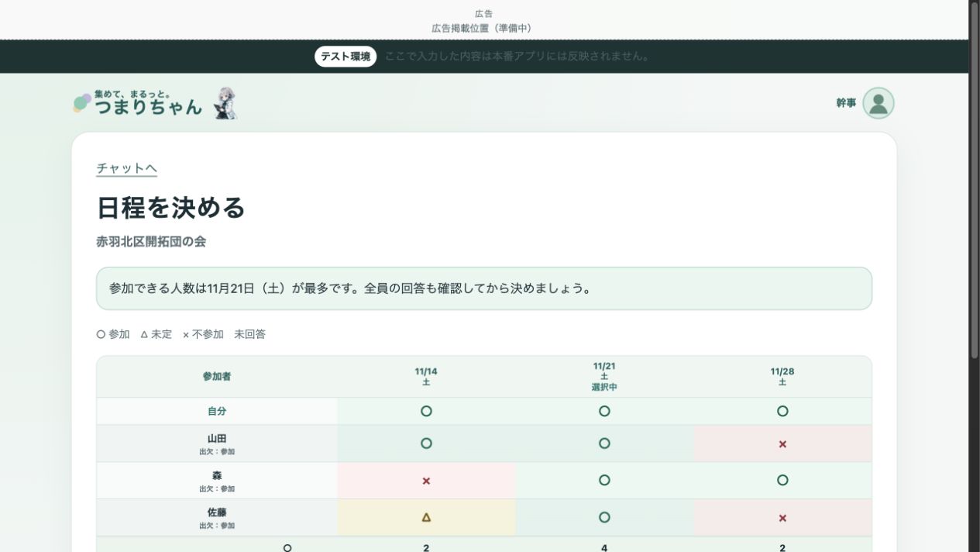Toggle 自分 attendance circle for 11/28
The width and height of the screenshot is (980, 552).
point(782,411)
